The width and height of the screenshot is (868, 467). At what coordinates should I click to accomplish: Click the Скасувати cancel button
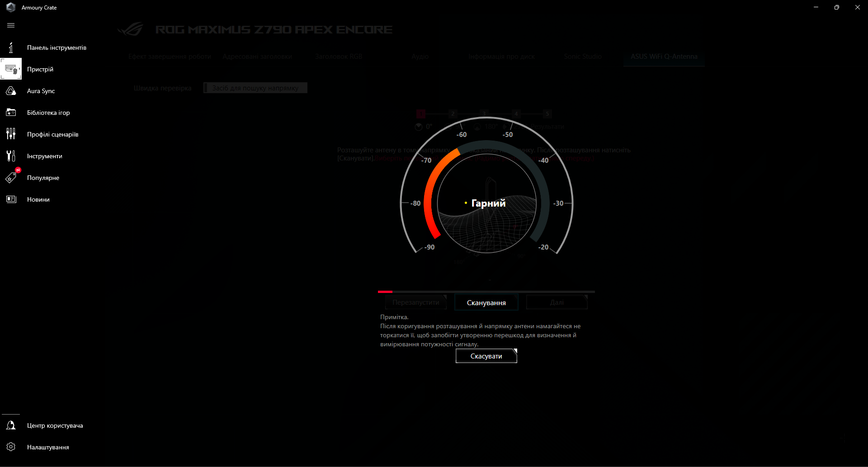point(486,356)
